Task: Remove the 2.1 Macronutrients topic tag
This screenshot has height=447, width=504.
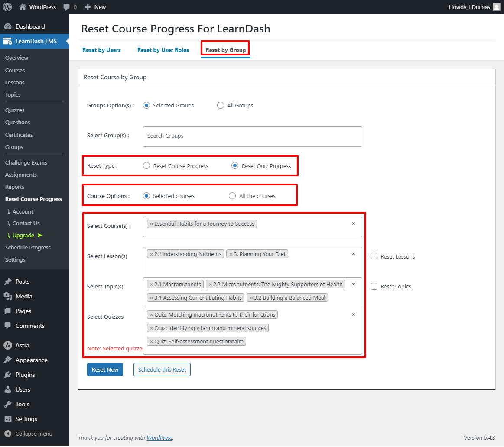Action: [x=151, y=285]
